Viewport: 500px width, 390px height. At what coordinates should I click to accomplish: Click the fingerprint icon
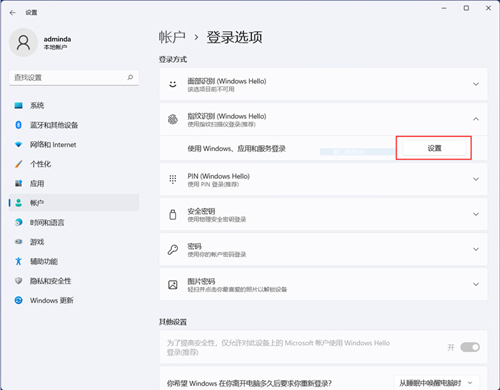(x=173, y=119)
